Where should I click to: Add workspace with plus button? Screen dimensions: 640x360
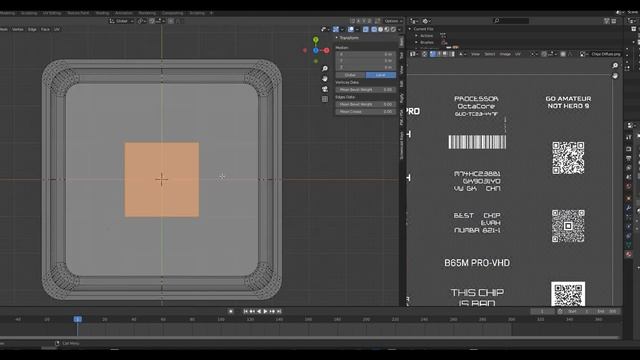[x=211, y=13]
